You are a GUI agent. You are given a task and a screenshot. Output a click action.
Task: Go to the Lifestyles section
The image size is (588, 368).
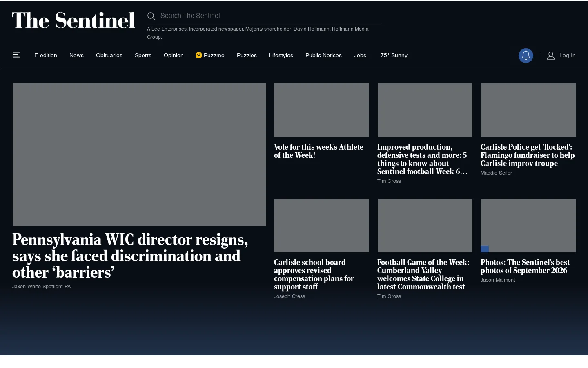[x=281, y=55]
